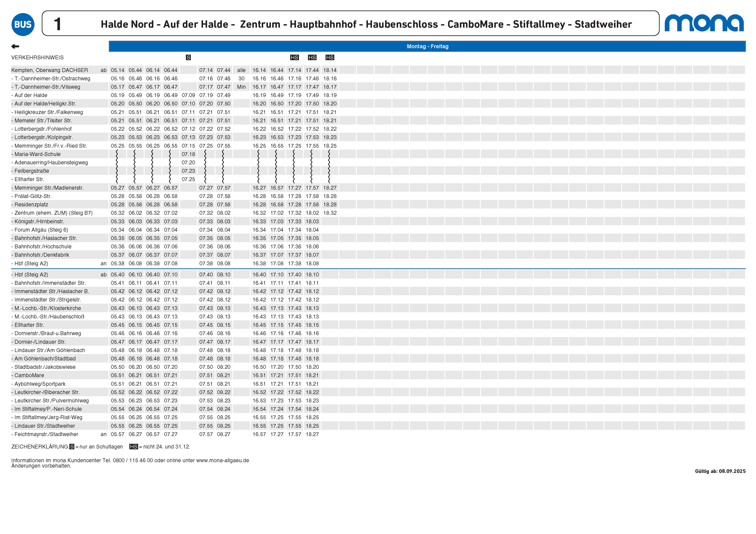Click the mona logo
Image resolution: width=756 pixels, height=534 pixels.
click(704, 23)
